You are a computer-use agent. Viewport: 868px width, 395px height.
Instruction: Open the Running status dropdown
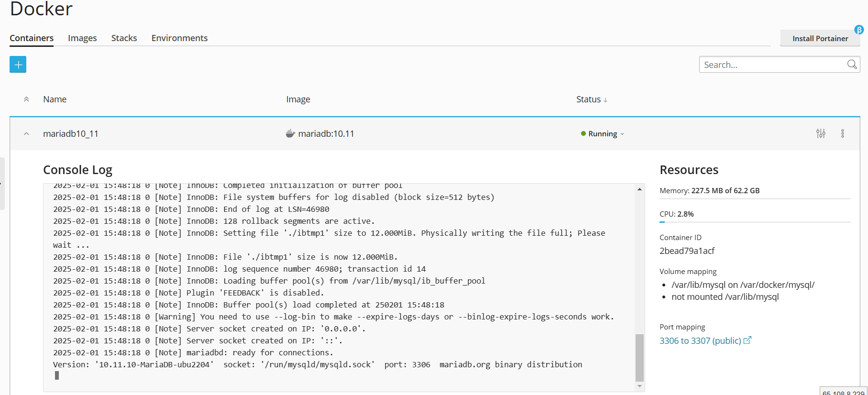[x=603, y=134]
